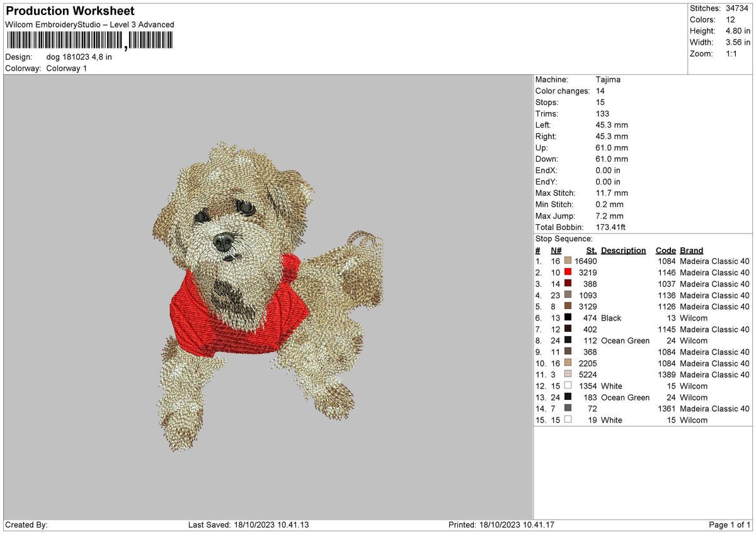
Task: Select the black swatch in stop 6
Action: (568, 318)
